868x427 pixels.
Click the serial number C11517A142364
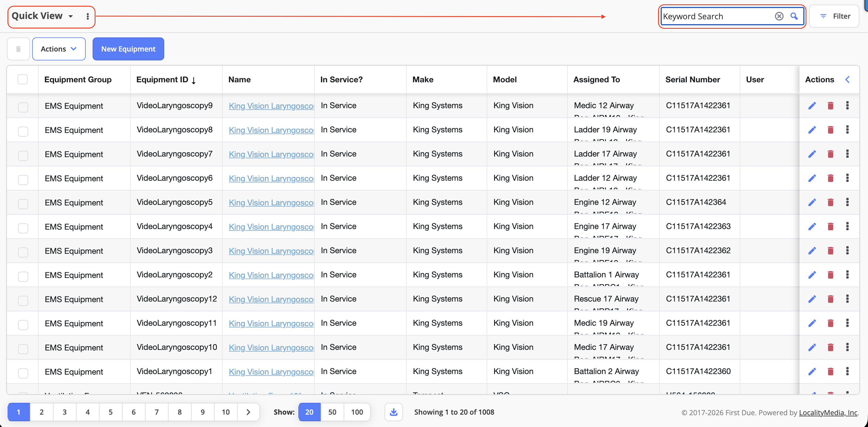click(x=696, y=202)
